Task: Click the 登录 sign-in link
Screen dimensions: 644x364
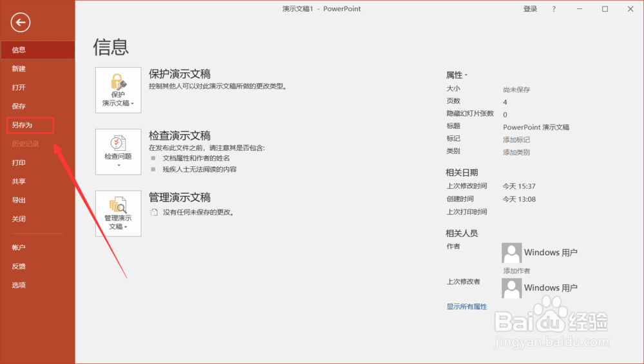Action: [530, 9]
